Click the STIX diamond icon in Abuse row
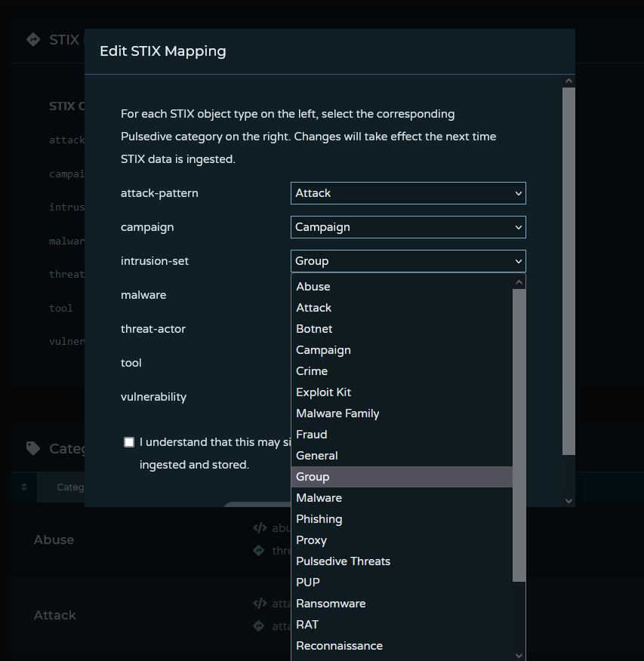The height and width of the screenshot is (661, 644). coord(258,550)
